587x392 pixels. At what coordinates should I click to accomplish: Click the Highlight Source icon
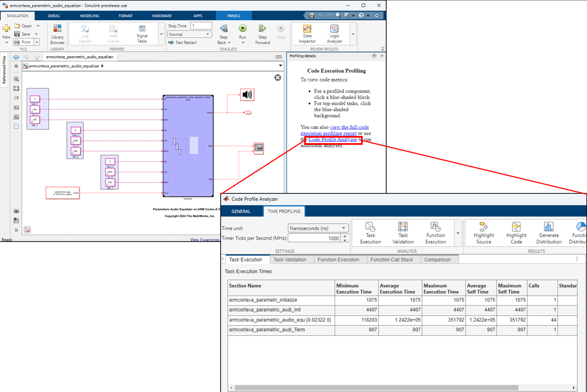483,231
